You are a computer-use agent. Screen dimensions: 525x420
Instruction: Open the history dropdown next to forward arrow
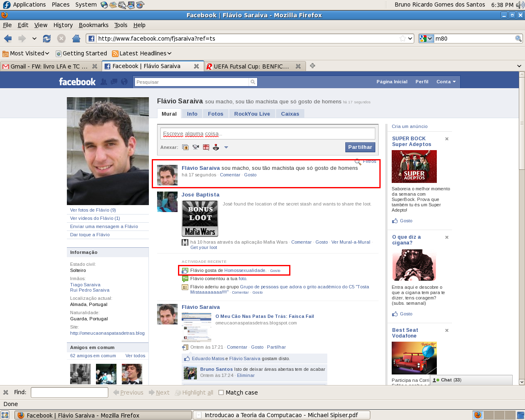pos(34,39)
